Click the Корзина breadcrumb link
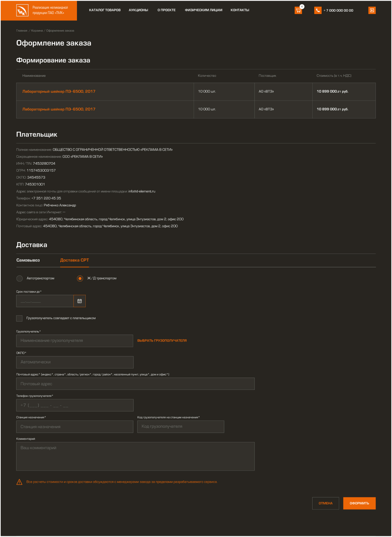 tap(37, 31)
